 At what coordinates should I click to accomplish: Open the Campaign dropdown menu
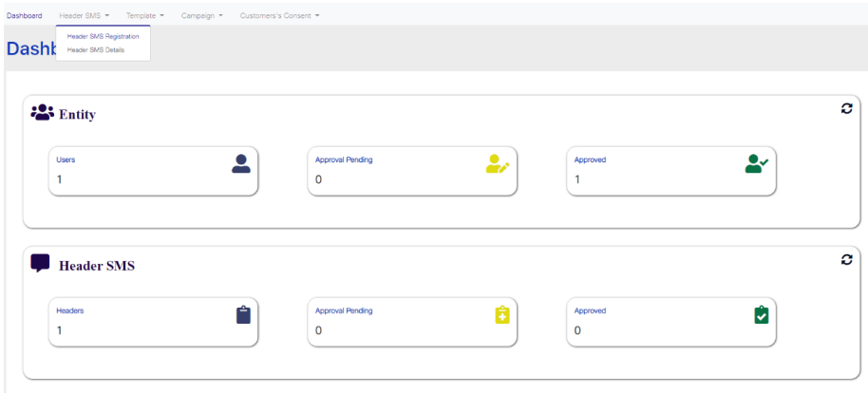201,15
